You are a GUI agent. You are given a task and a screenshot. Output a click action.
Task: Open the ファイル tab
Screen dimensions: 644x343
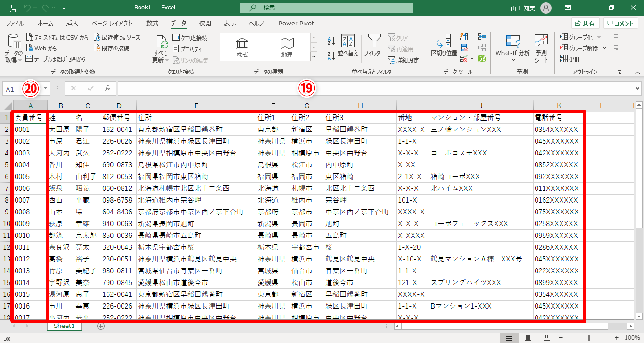point(15,23)
